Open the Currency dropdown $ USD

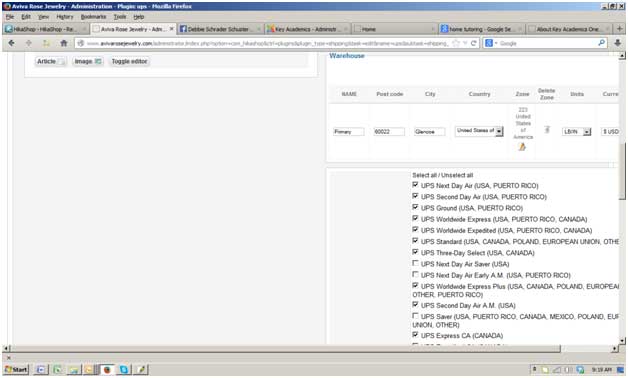point(610,131)
